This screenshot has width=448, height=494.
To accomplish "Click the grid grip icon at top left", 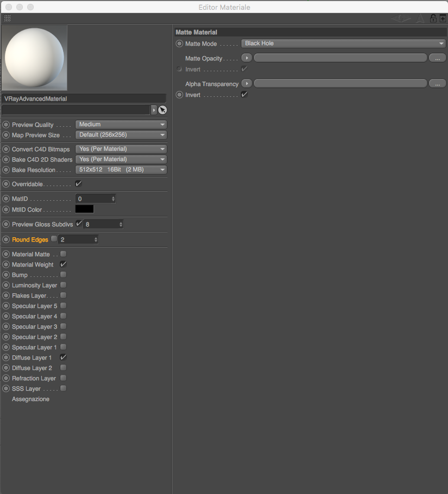I will (7, 18).
